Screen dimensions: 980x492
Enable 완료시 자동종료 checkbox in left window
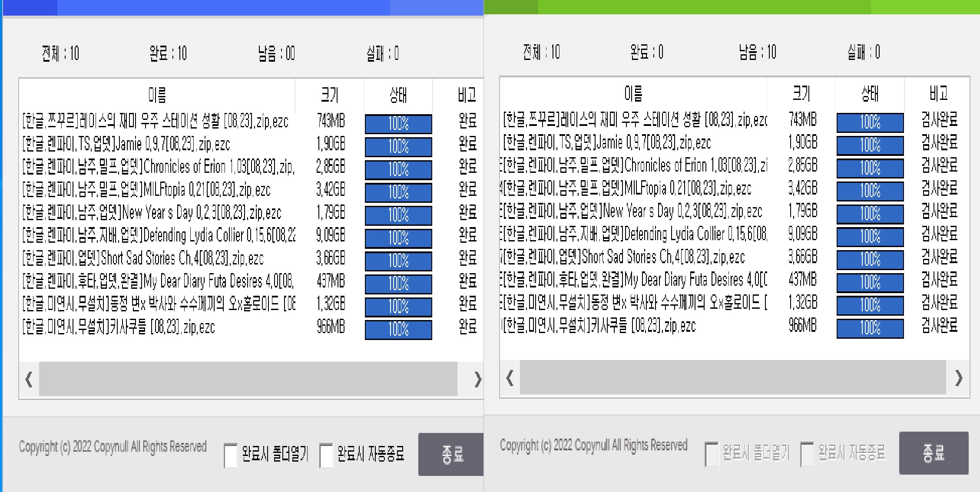pos(326,455)
